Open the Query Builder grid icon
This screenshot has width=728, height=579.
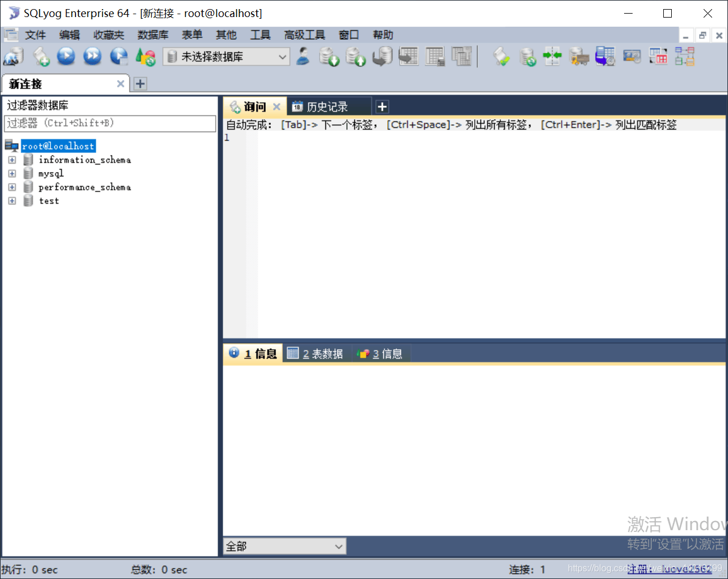(658, 56)
